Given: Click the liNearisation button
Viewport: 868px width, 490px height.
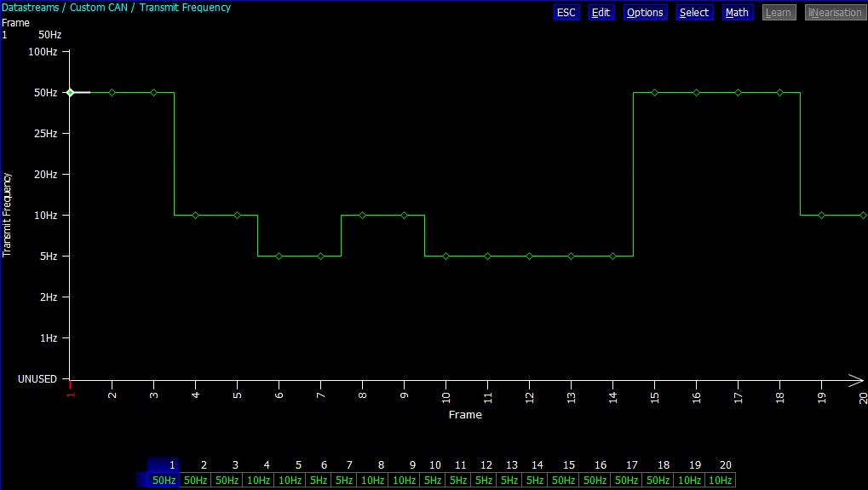Looking at the screenshot, I should [x=834, y=13].
